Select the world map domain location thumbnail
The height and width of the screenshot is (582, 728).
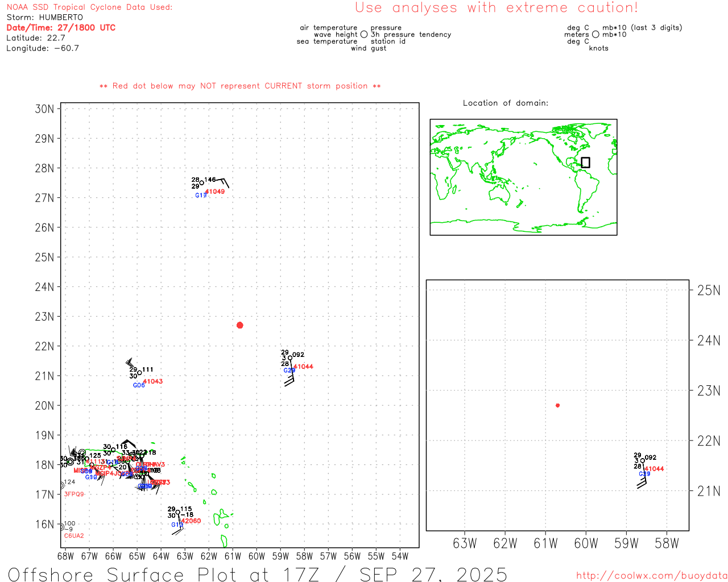tap(523, 177)
